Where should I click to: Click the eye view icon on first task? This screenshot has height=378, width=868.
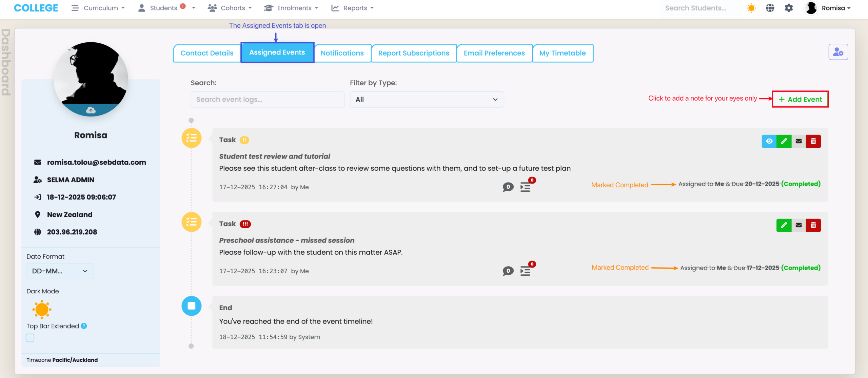pos(769,141)
